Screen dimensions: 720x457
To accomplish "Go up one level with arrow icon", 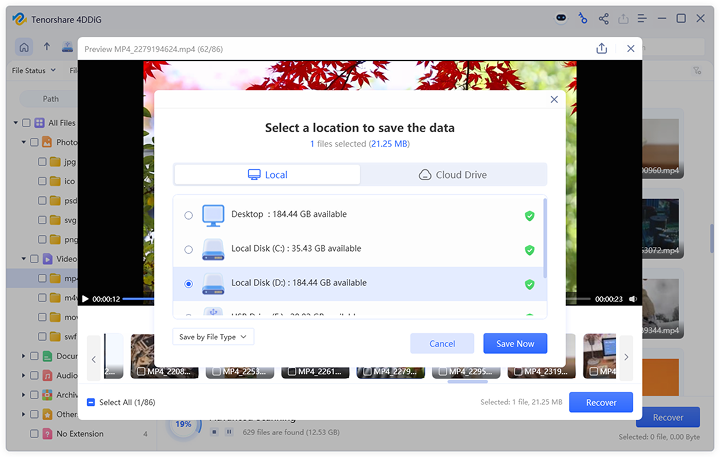I will [x=47, y=46].
